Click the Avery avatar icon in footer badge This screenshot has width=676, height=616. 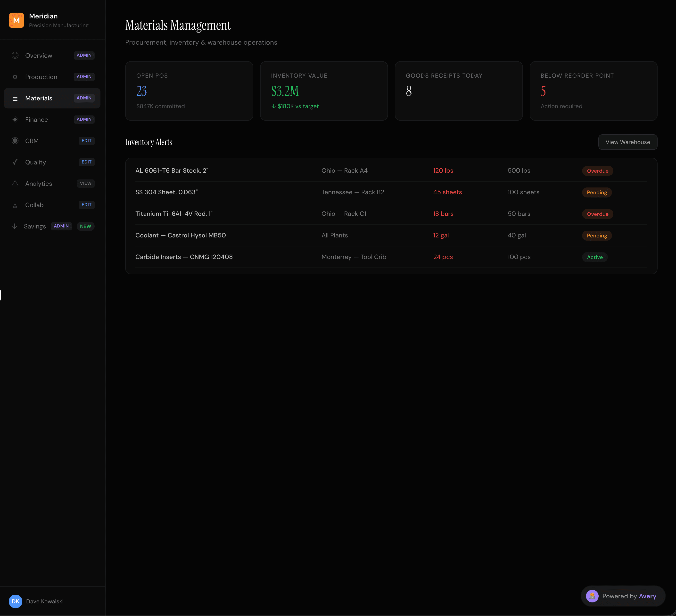pos(592,596)
